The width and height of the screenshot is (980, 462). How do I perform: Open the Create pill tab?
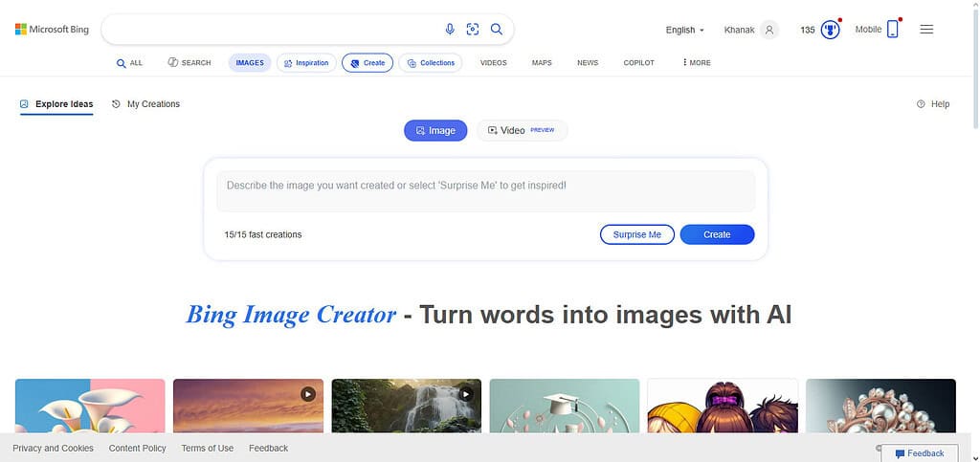367,62
